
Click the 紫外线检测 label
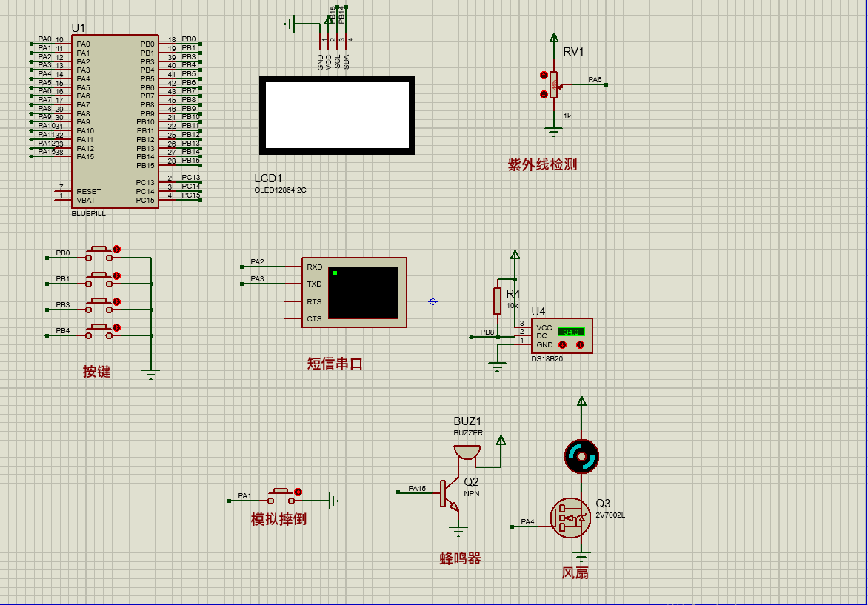coord(542,164)
